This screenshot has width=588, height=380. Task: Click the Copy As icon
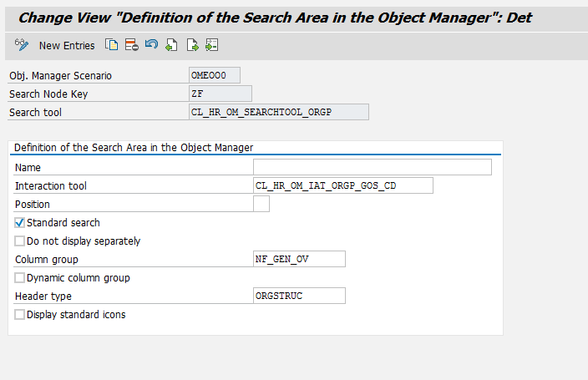click(x=112, y=45)
